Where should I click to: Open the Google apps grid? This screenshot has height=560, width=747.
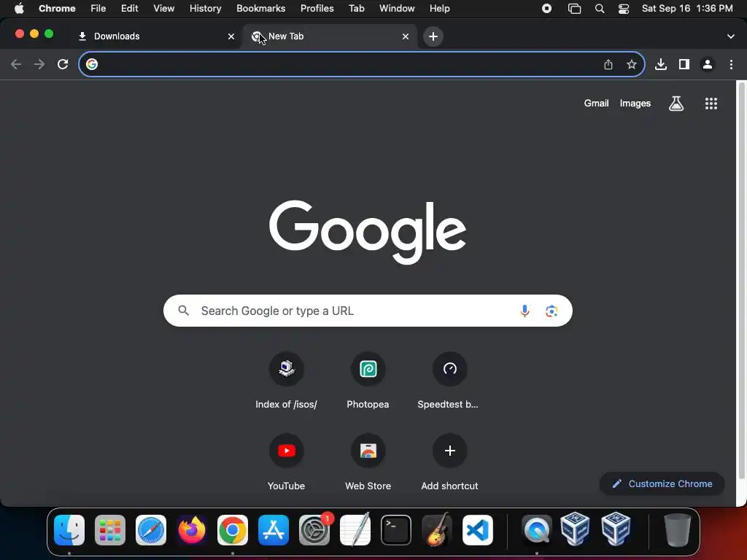[711, 104]
